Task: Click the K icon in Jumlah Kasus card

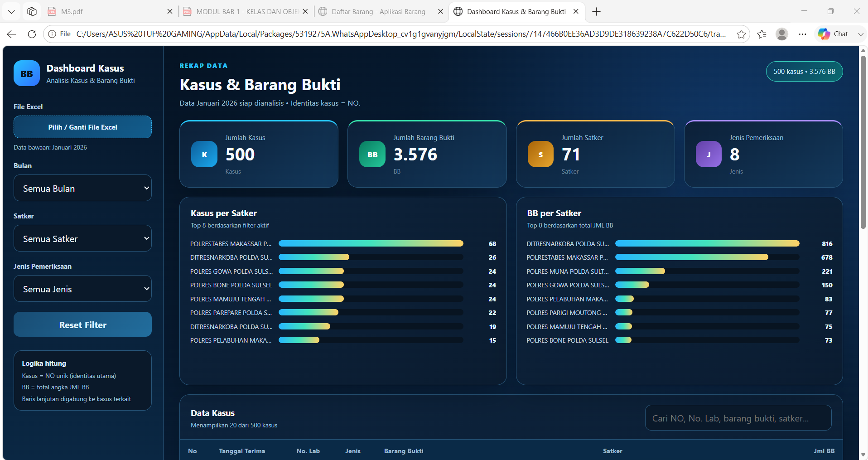Action: [x=204, y=155]
